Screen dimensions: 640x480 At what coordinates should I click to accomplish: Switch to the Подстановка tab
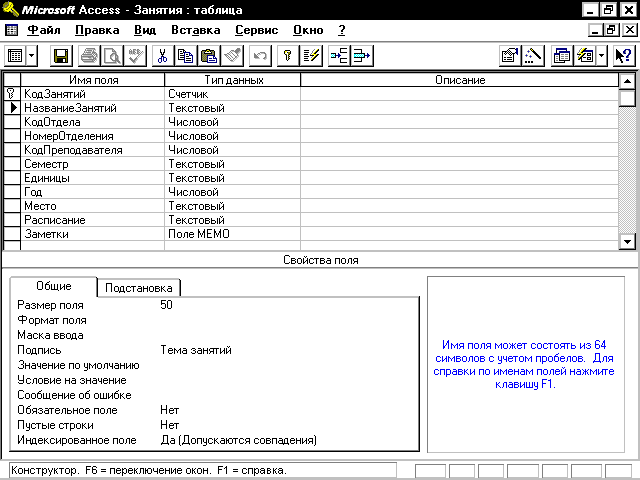pos(139,288)
